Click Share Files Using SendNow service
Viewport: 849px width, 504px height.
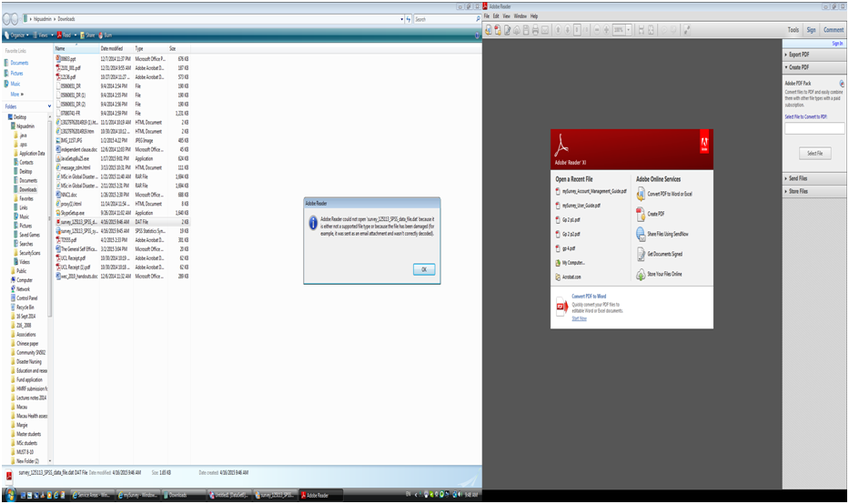click(662, 234)
